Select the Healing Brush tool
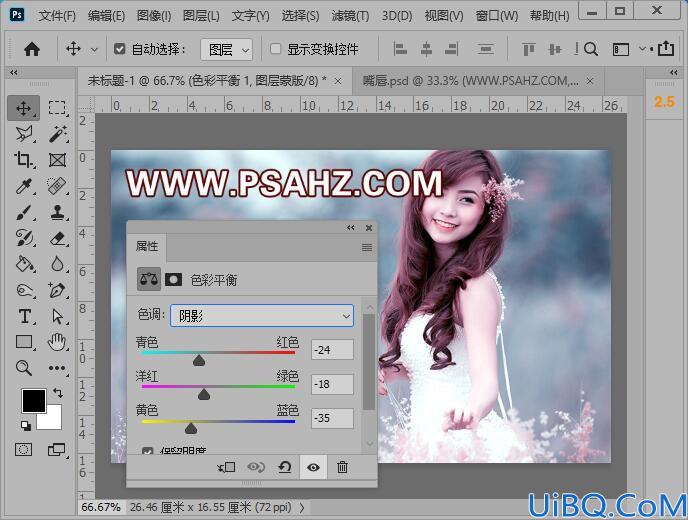 tap(57, 186)
